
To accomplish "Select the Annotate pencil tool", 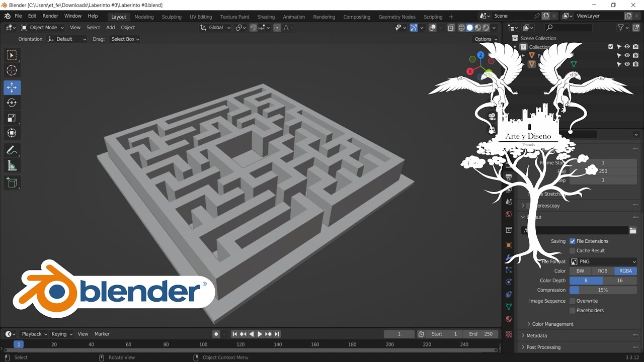I will (x=12, y=150).
